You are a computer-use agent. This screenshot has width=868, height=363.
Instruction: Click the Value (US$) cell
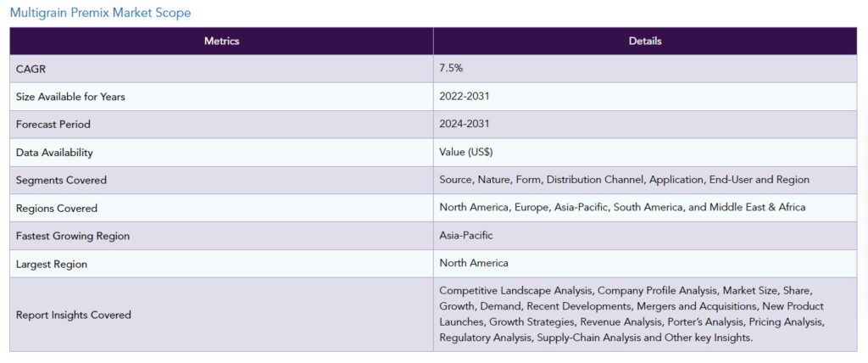[645, 153]
